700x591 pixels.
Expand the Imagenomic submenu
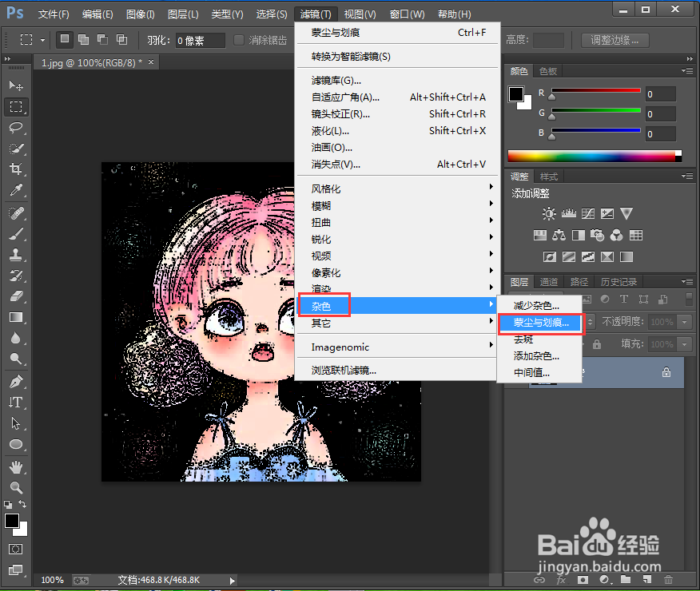point(397,347)
